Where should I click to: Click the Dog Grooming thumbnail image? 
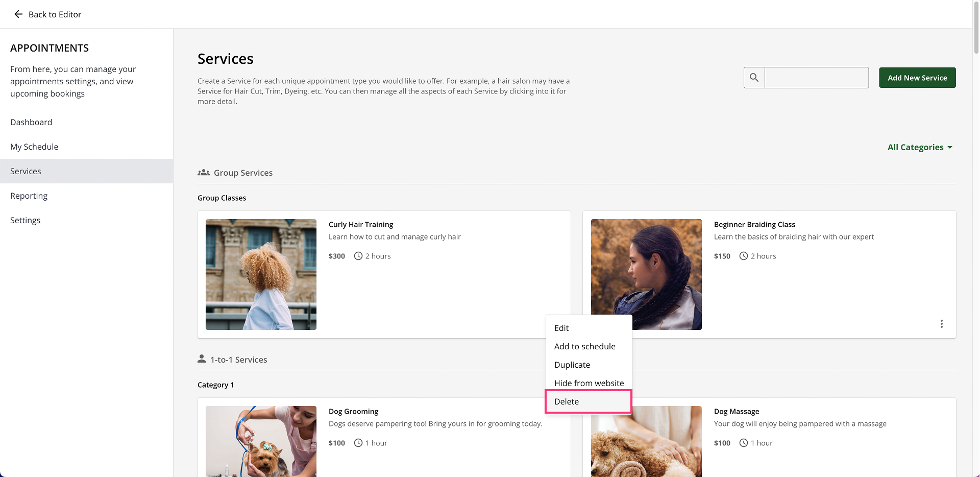(x=261, y=441)
